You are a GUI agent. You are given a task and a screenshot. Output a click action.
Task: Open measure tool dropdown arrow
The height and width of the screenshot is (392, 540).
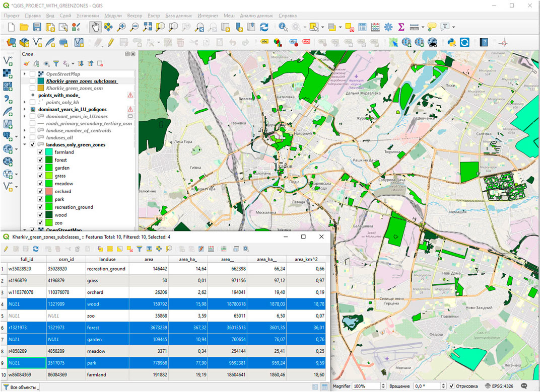(423, 27)
